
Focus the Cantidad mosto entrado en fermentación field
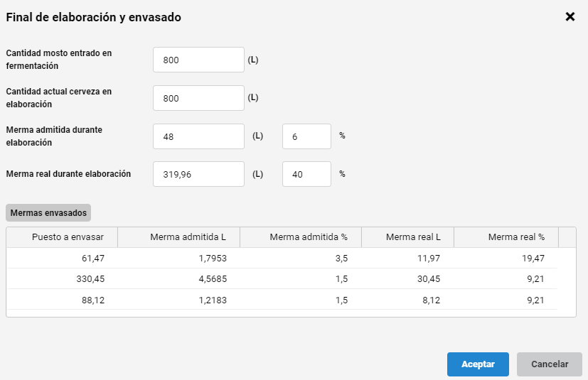tap(198, 60)
